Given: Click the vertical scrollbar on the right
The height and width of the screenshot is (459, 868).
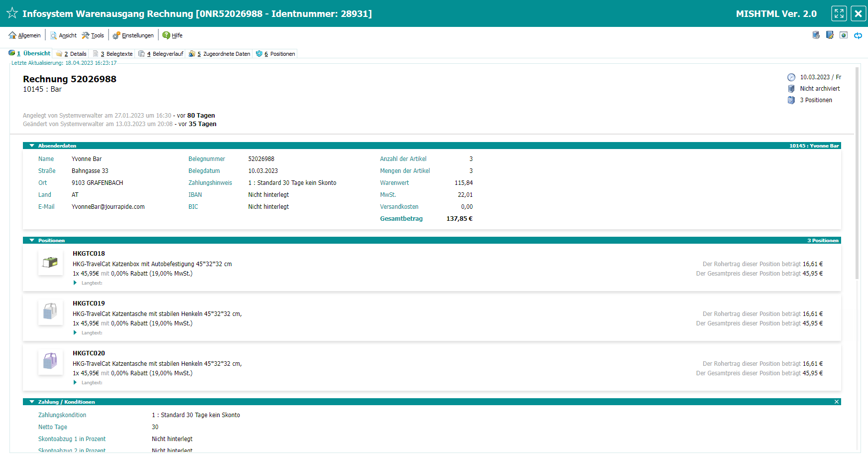Looking at the screenshot, I should (857, 174).
